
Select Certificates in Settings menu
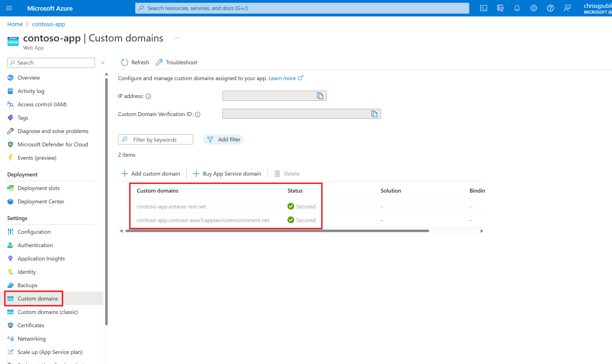pos(31,325)
